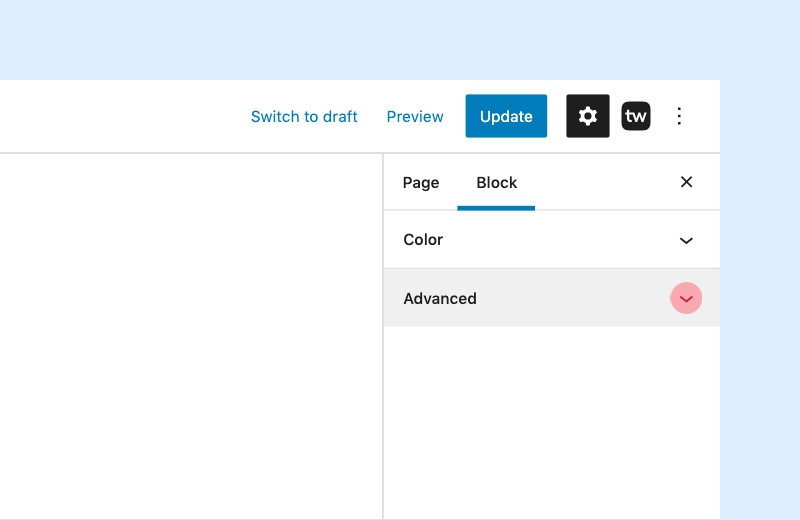Click the blue Update button
Image resolution: width=800 pixels, height=520 pixels.
coord(506,116)
